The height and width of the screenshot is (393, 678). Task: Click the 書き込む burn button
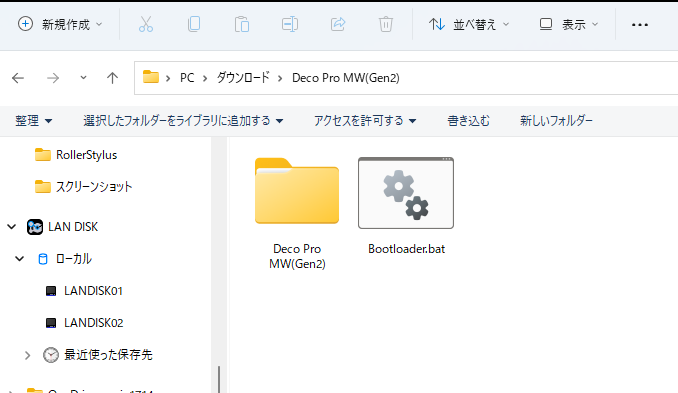[468, 121]
